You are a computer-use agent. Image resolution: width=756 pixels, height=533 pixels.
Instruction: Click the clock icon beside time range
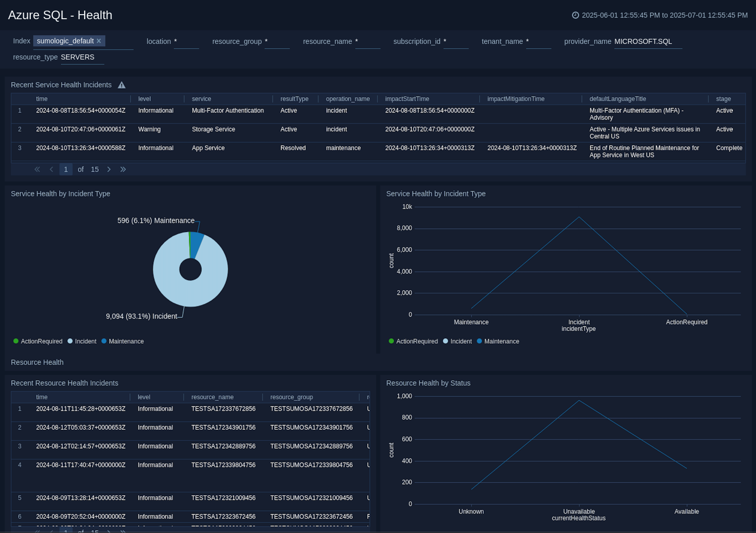click(x=575, y=15)
